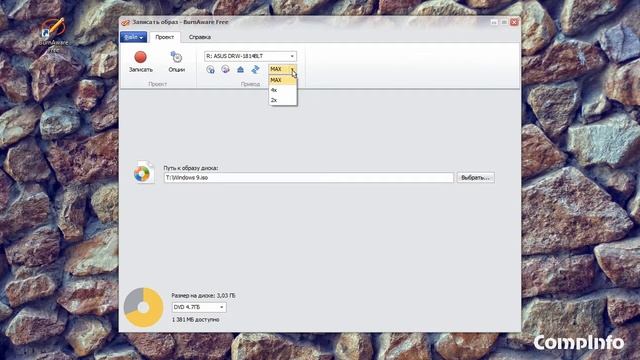The width and height of the screenshot is (640, 360).
Task: Click the red Записать burn button
Action: coord(140,62)
